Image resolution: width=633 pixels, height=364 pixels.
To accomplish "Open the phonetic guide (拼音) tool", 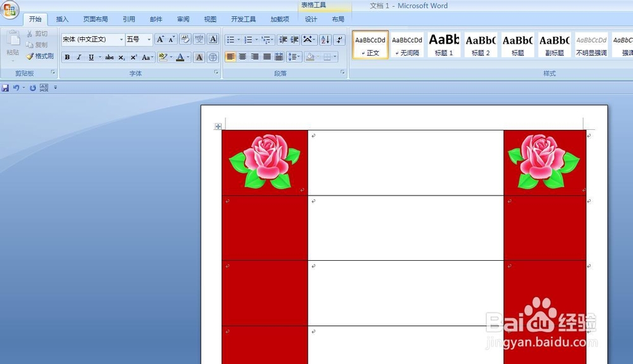I will [x=199, y=39].
